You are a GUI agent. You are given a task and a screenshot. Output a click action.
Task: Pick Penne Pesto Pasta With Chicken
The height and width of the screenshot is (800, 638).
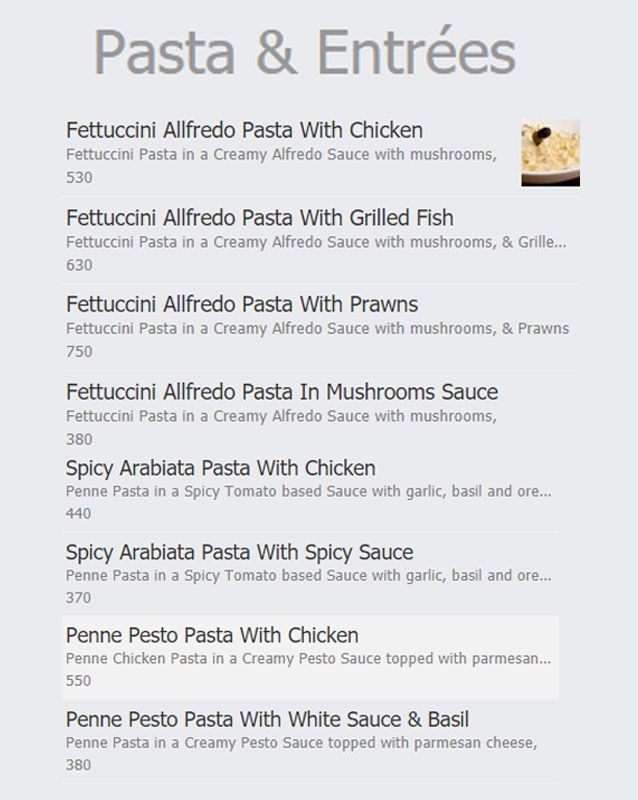(212, 635)
